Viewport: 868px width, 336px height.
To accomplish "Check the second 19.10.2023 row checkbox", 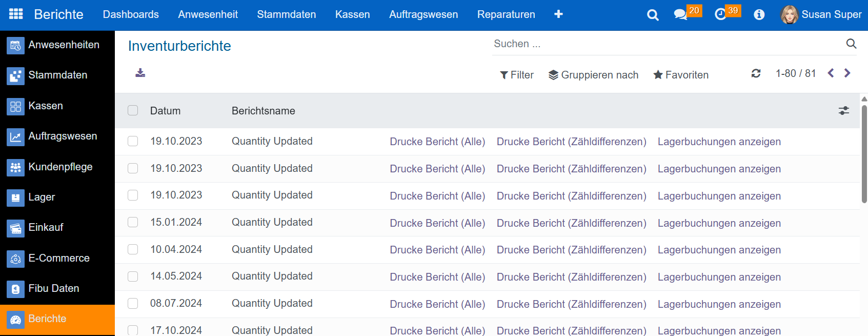I will 133,168.
